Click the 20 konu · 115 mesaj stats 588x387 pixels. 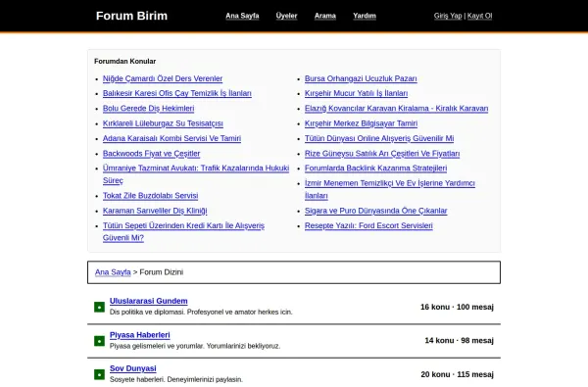click(x=457, y=374)
